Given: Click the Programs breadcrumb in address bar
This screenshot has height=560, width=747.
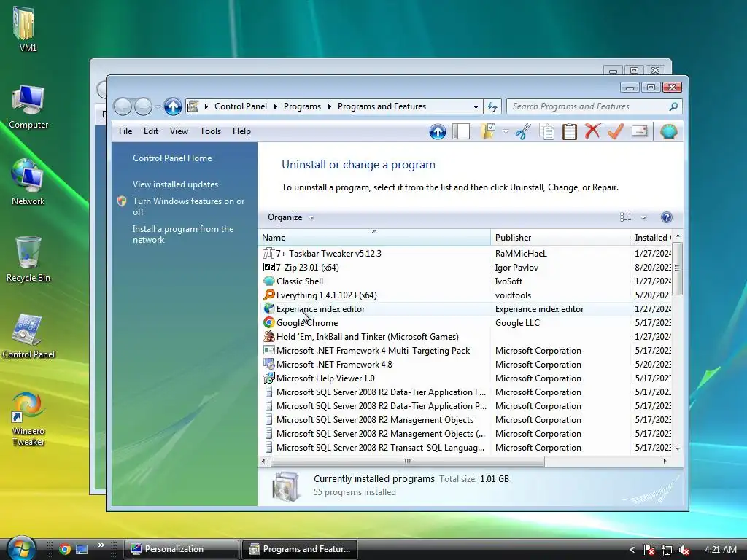Looking at the screenshot, I should click(x=302, y=106).
